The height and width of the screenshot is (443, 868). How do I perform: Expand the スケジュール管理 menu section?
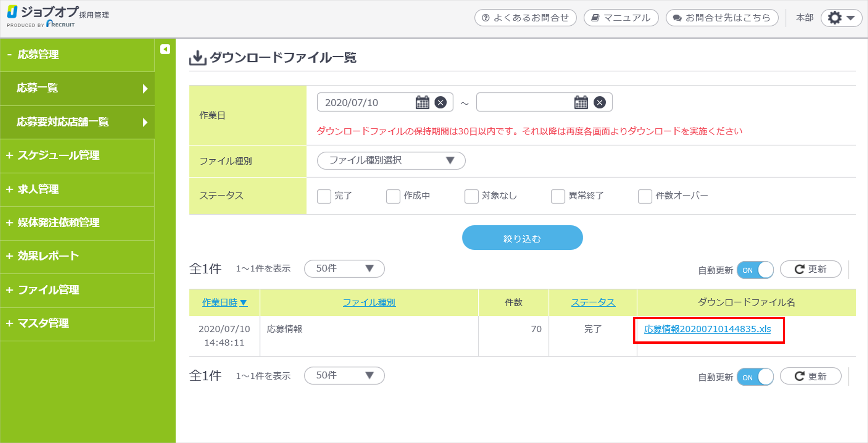58,155
